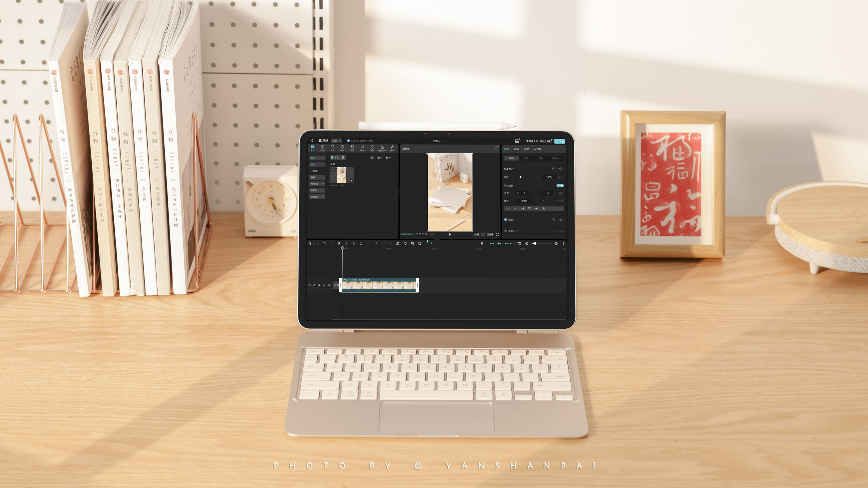Open the 贴纸 stickers panel
This screenshot has height=488, width=868.
click(342, 148)
